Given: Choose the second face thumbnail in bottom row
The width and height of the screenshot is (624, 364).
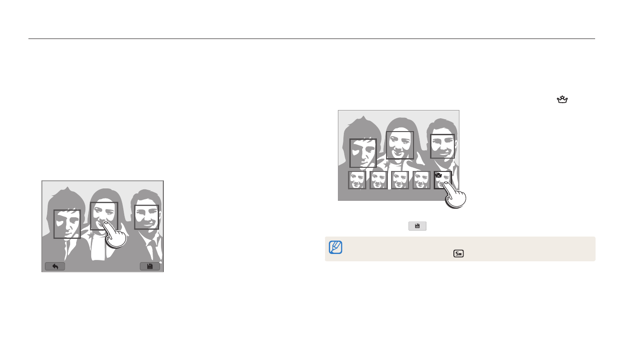Looking at the screenshot, I should 379,180.
